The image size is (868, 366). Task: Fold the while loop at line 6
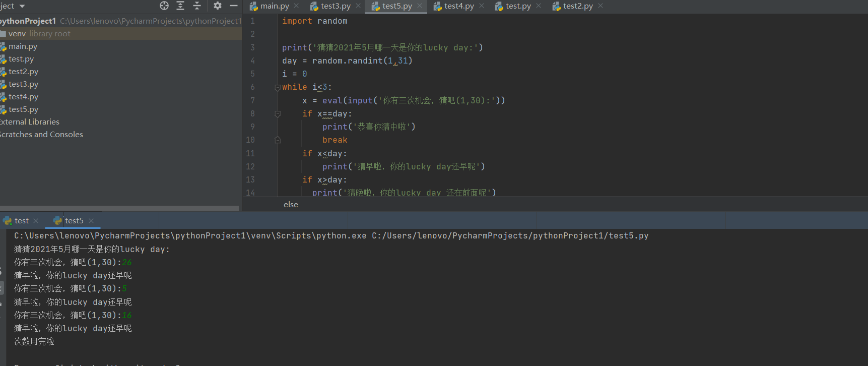pyautogui.click(x=278, y=87)
